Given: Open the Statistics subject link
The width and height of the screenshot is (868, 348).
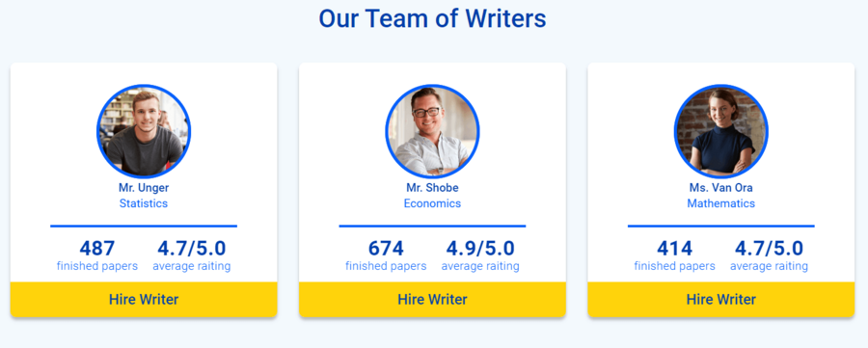Looking at the screenshot, I should [144, 203].
